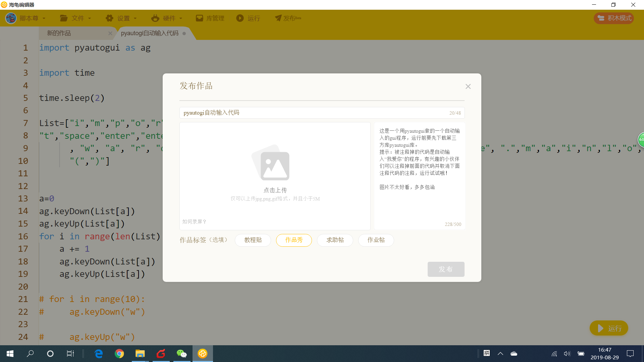The width and height of the screenshot is (644, 362).
Task: Click the 海龟编辑器 taskbar icon
Action: [203, 354]
